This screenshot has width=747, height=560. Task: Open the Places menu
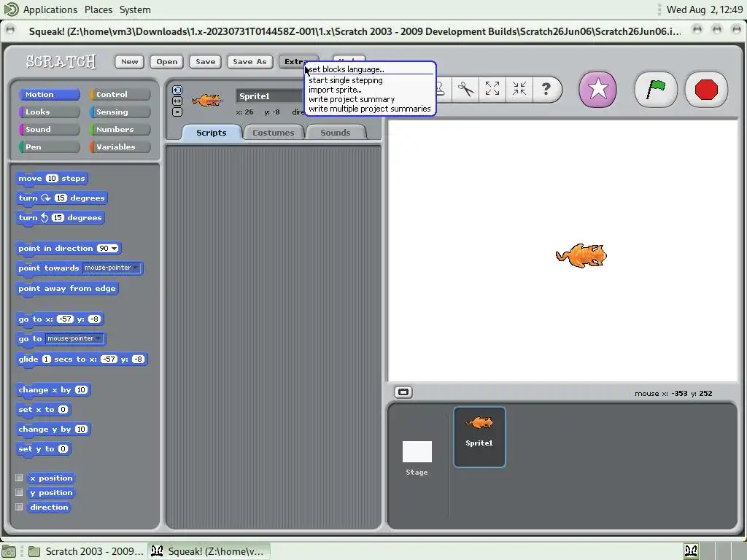point(98,9)
